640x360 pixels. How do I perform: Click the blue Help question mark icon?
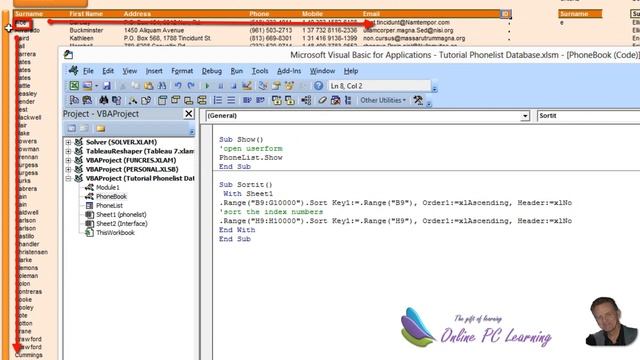click(318, 86)
